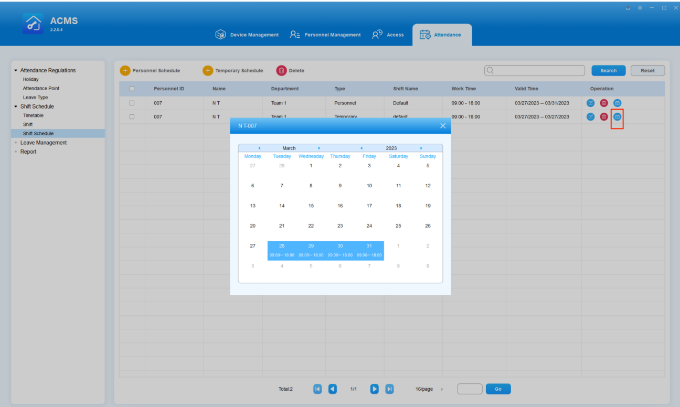Click the red delete icon in first row
This screenshot has width=680, height=407.
[604, 103]
